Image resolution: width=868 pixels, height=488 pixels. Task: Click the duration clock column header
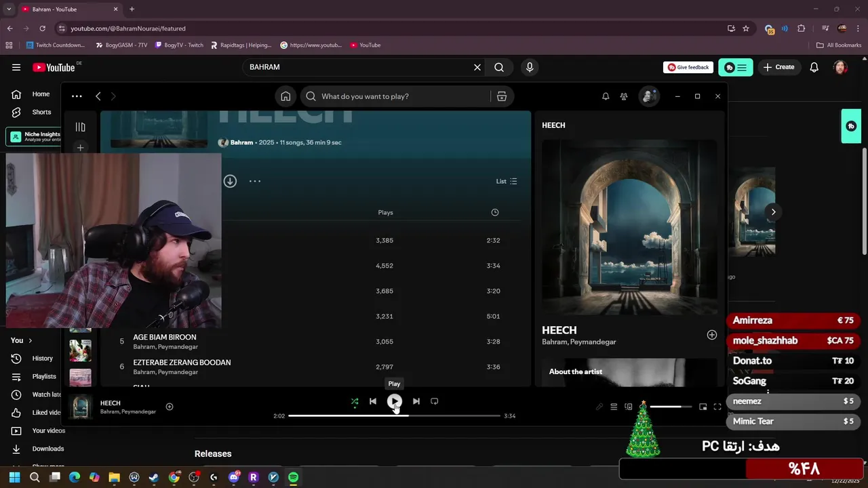[x=495, y=212]
